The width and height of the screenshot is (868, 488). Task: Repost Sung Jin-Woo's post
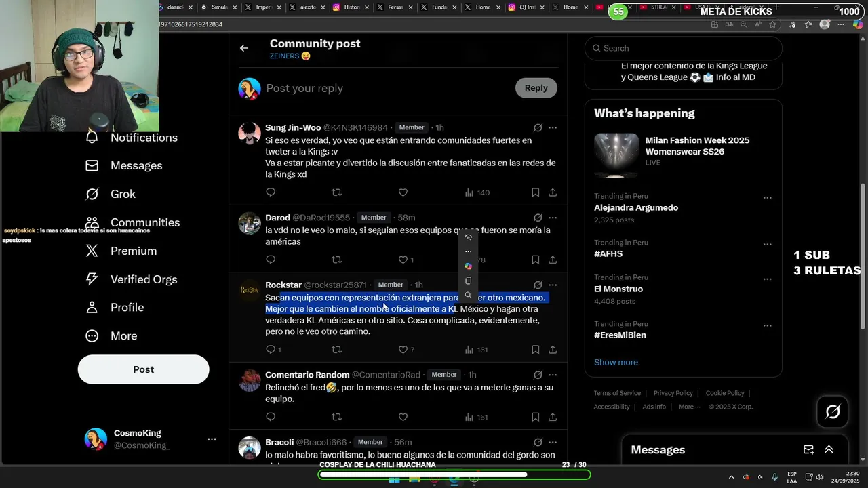click(336, 192)
